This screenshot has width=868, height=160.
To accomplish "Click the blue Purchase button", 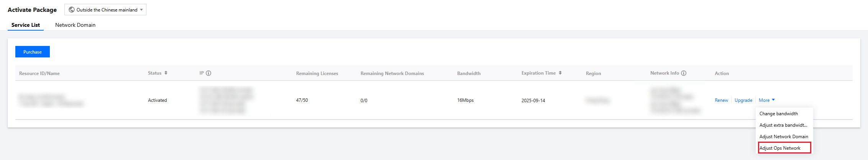I will (x=33, y=52).
